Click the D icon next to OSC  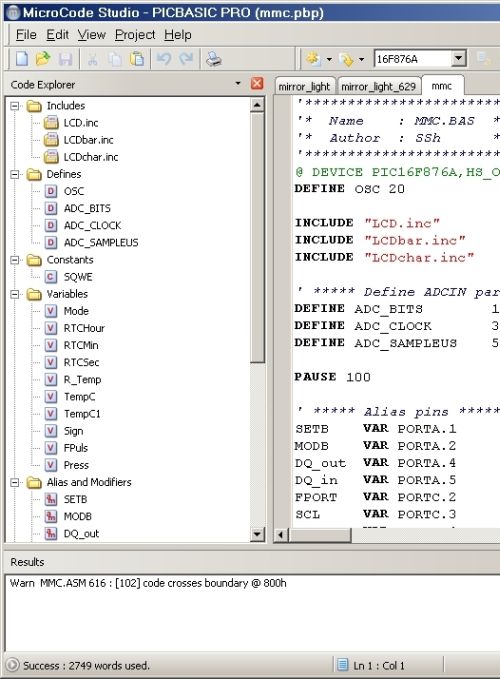pyautogui.click(x=51, y=191)
